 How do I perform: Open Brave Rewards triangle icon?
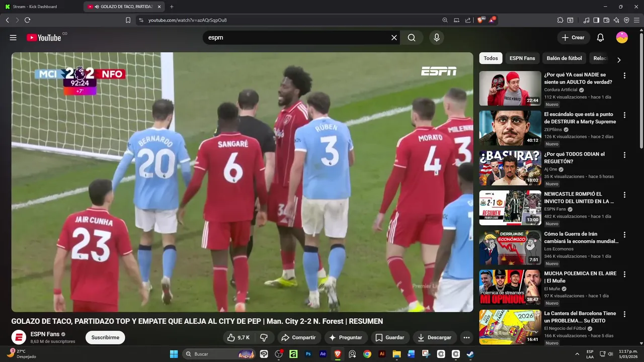pyautogui.click(x=492, y=20)
